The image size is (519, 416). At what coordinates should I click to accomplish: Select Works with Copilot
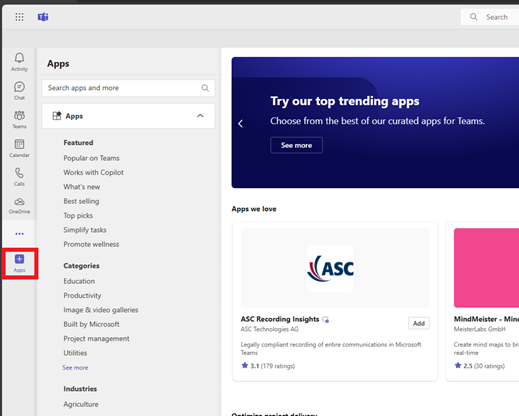coord(93,172)
